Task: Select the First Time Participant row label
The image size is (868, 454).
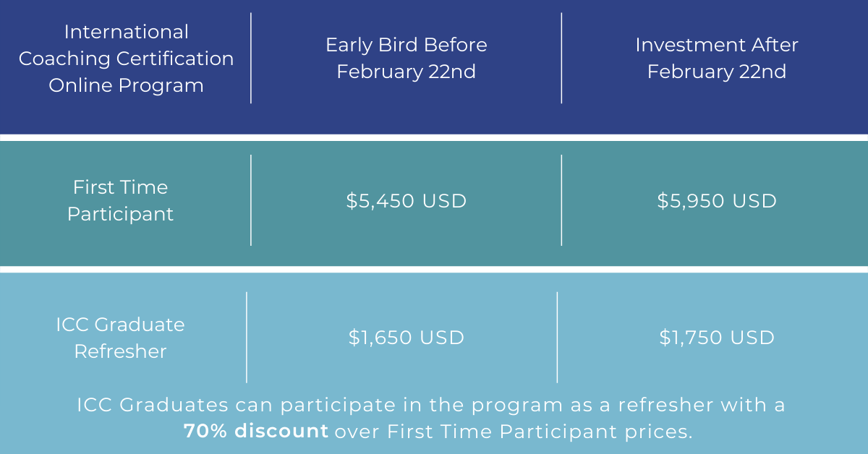Action: (x=120, y=200)
